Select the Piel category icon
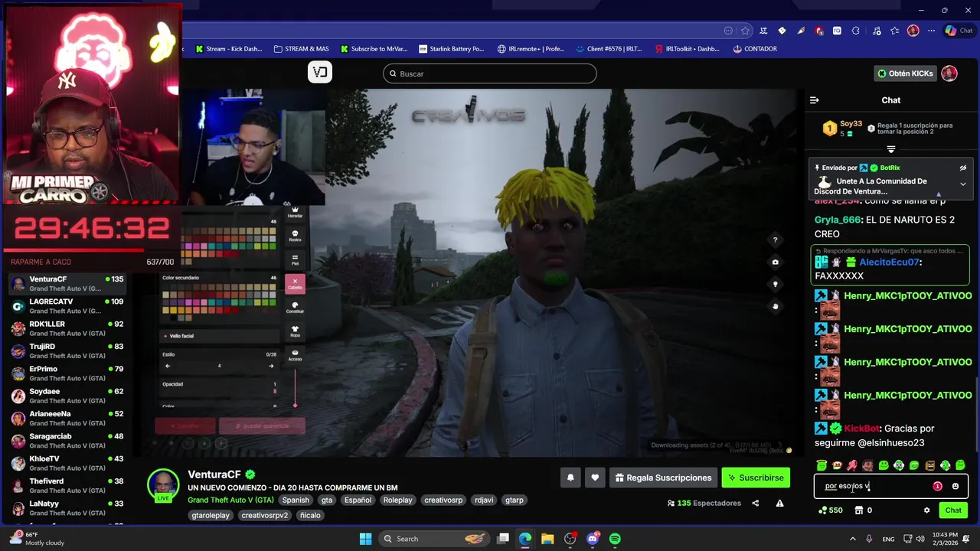This screenshot has height=551, width=980. point(295,259)
